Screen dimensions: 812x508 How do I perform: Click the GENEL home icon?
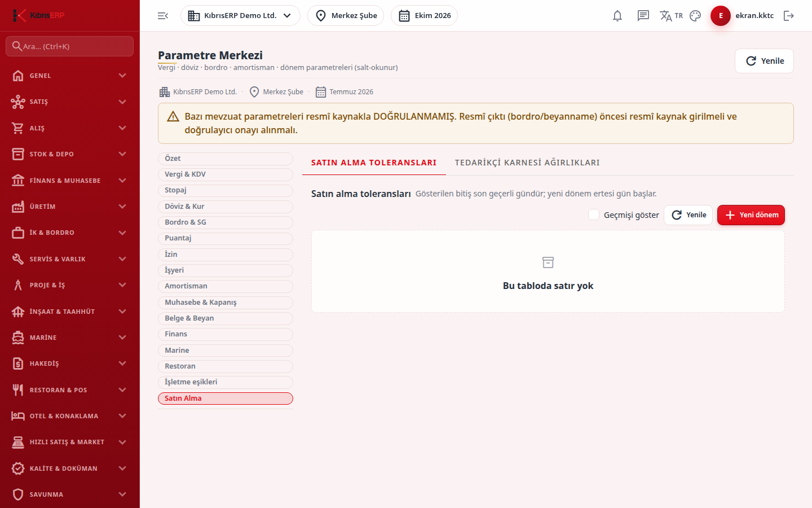coord(18,76)
